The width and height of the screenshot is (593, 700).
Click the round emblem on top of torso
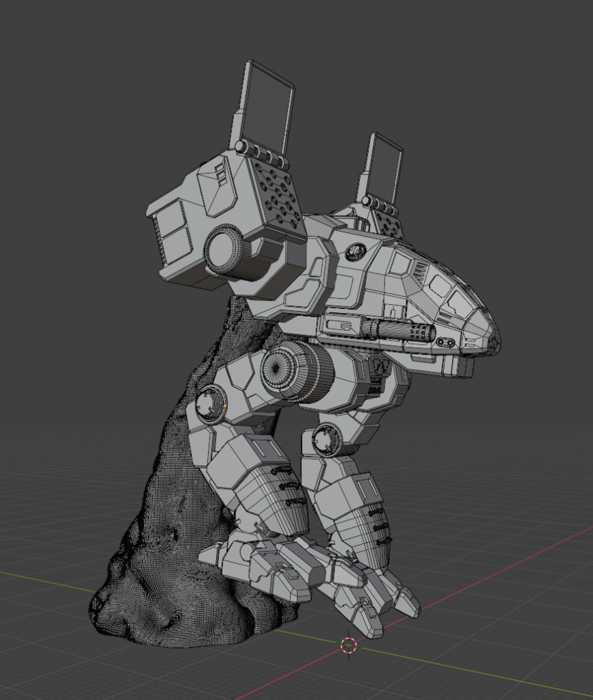click(355, 252)
